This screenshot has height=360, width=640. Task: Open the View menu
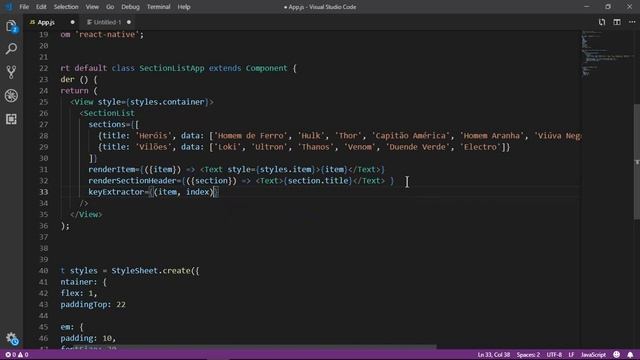coord(92,7)
